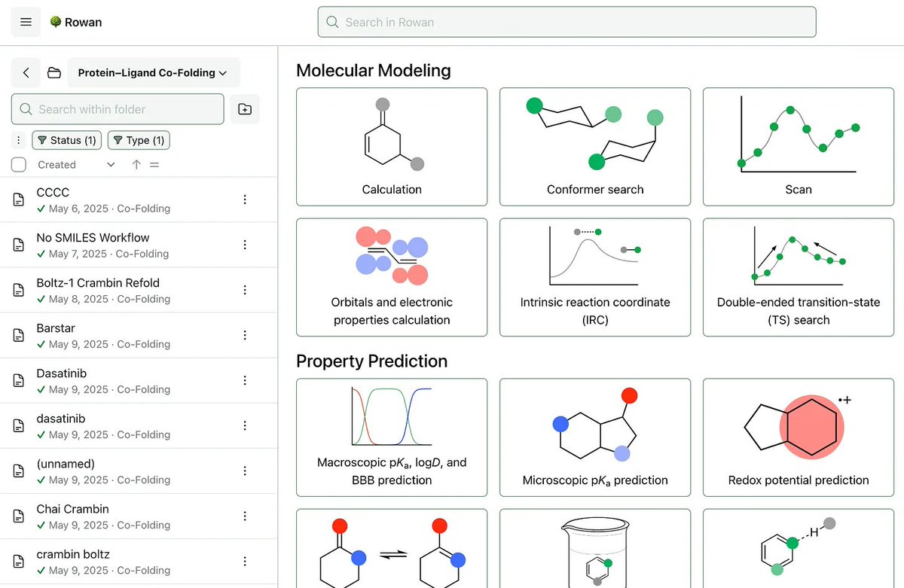Open the kebab menu for CCCC workflow

244,200
